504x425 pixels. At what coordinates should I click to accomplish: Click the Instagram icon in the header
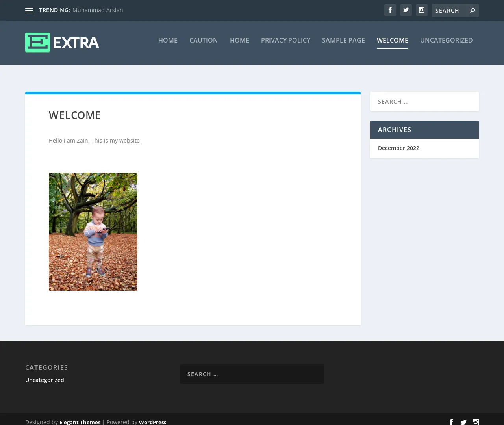pos(422,10)
